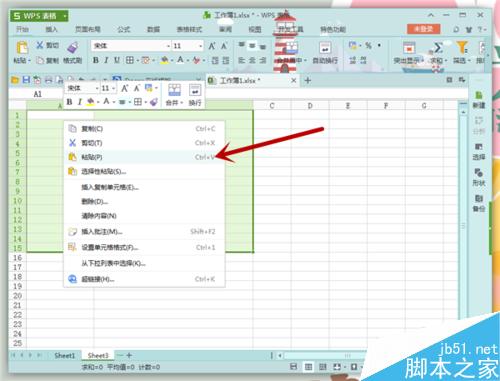
Task: Click vertical scrollbar up arrow
Action: pos(463,112)
